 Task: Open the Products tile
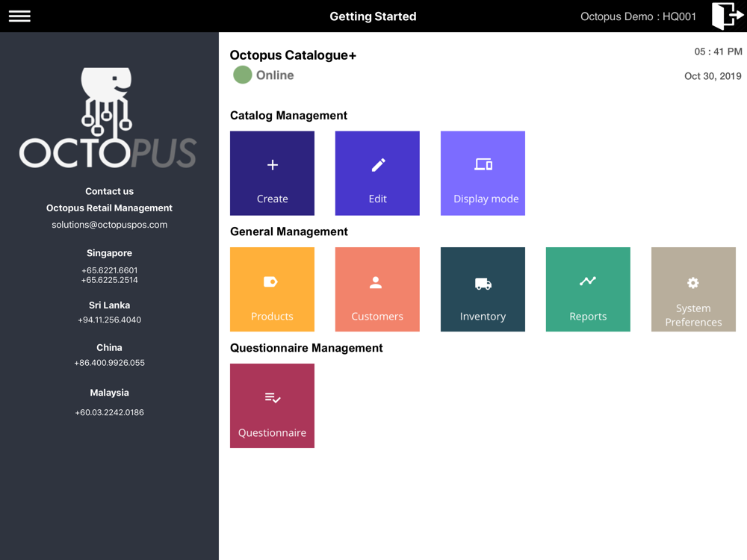click(272, 289)
